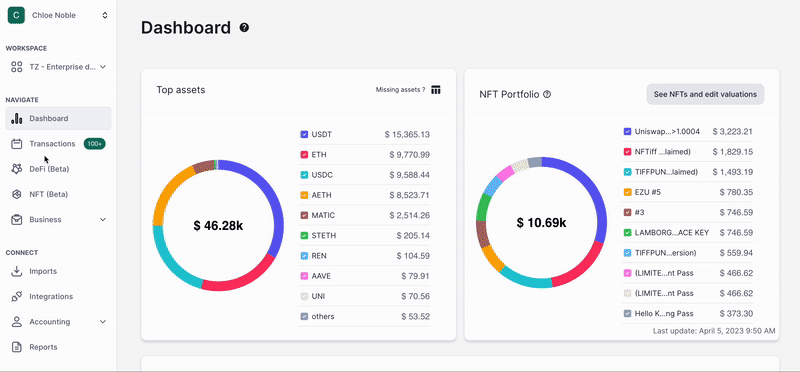Click the Dashboard help question mark icon
The height and width of the screenshot is (372, 800).
click(x=244, y=28)
